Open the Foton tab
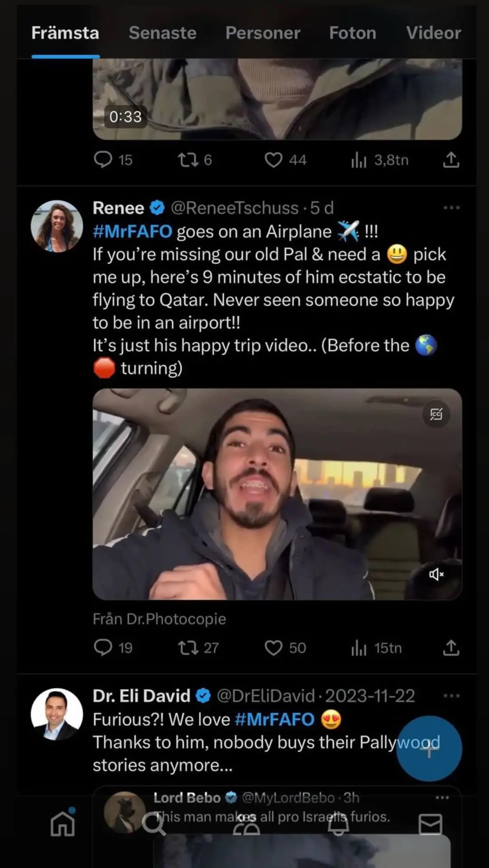The height and width of the screenshot is (868, 489). tap(352, 33)
